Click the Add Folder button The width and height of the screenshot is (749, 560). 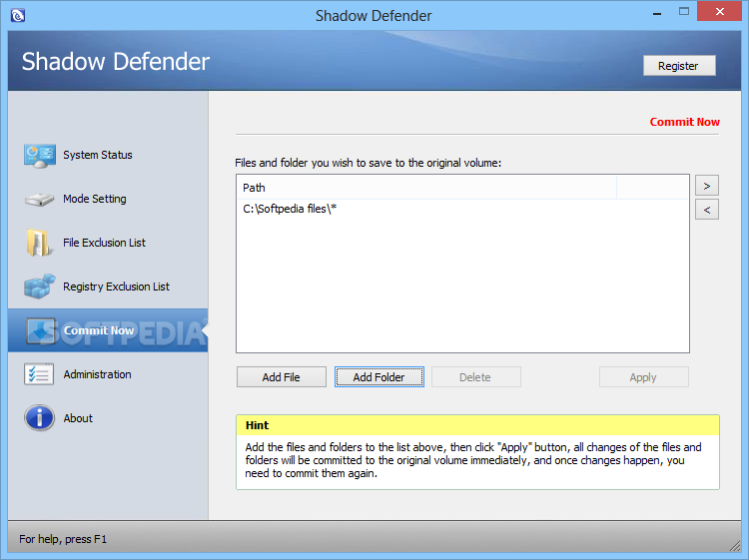[379, 377]
